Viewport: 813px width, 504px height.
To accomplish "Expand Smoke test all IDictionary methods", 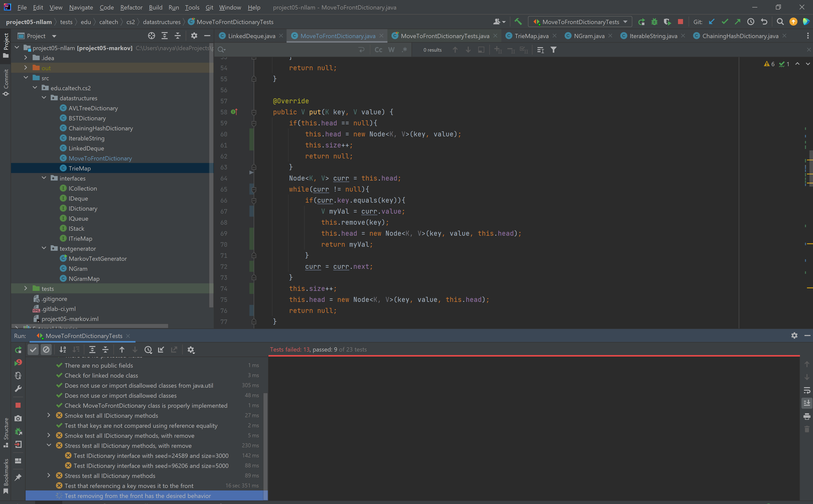I will [x=49, y=415].
